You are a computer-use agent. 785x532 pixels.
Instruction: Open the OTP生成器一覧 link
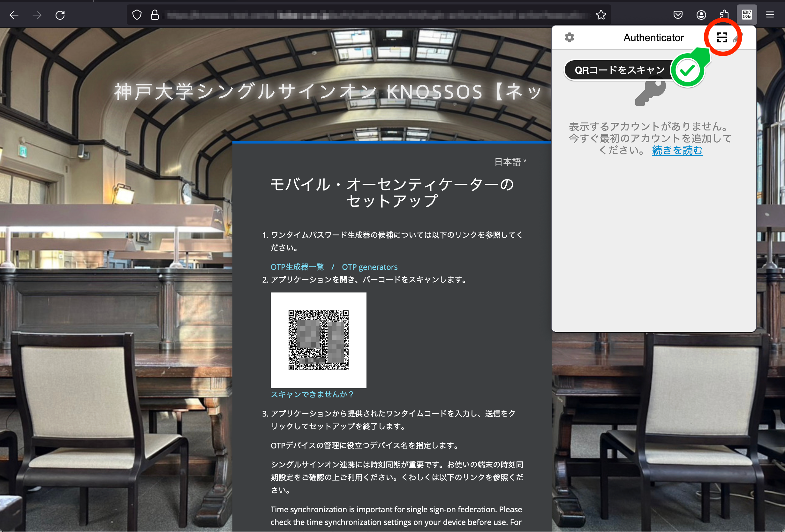tap(297, 267)
